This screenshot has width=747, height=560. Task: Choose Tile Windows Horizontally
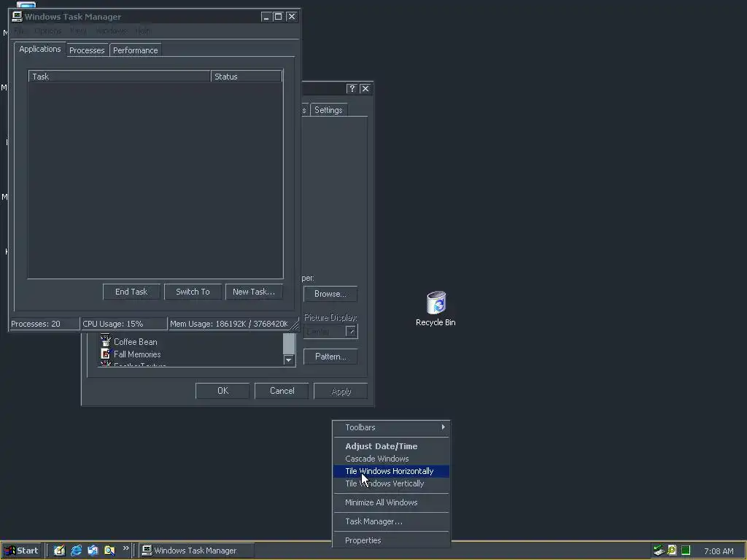pyautogui.click(x=391, y=472)
